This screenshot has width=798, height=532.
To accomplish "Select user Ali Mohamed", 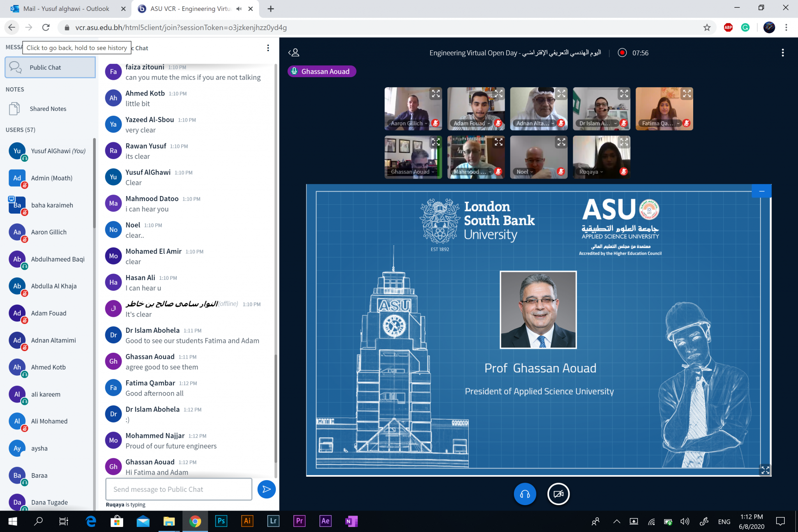I will tap(49, 422).
